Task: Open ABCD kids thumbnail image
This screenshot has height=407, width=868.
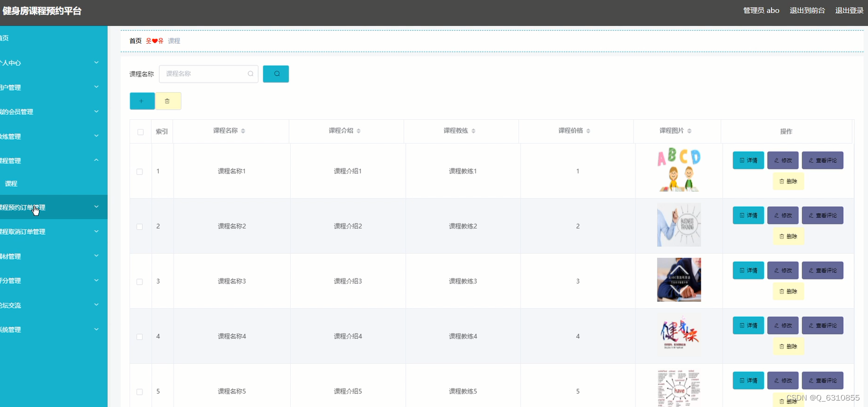Action: click(679, 170)
